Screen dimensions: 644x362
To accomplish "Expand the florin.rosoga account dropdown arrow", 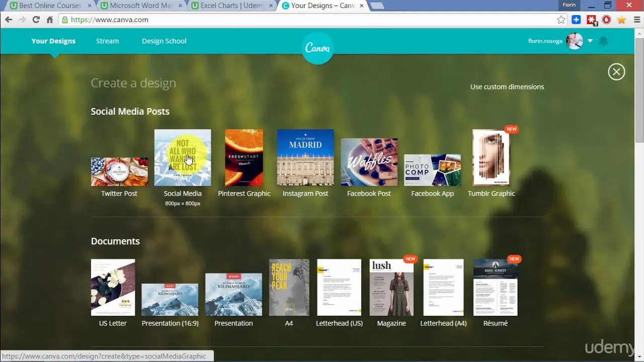I will tap(590, 41).
